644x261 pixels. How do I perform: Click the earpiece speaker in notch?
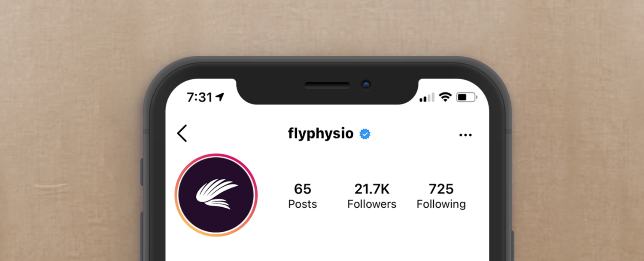[328, 86]
